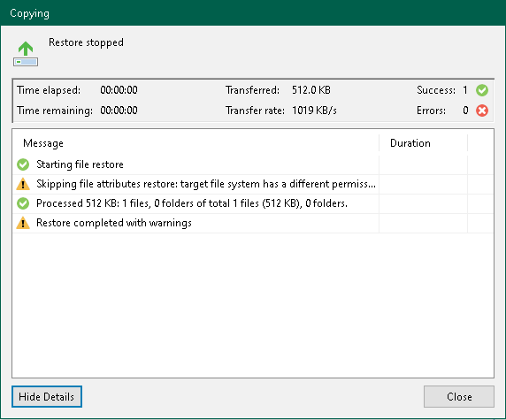Hide Details of the restore log

47,396
